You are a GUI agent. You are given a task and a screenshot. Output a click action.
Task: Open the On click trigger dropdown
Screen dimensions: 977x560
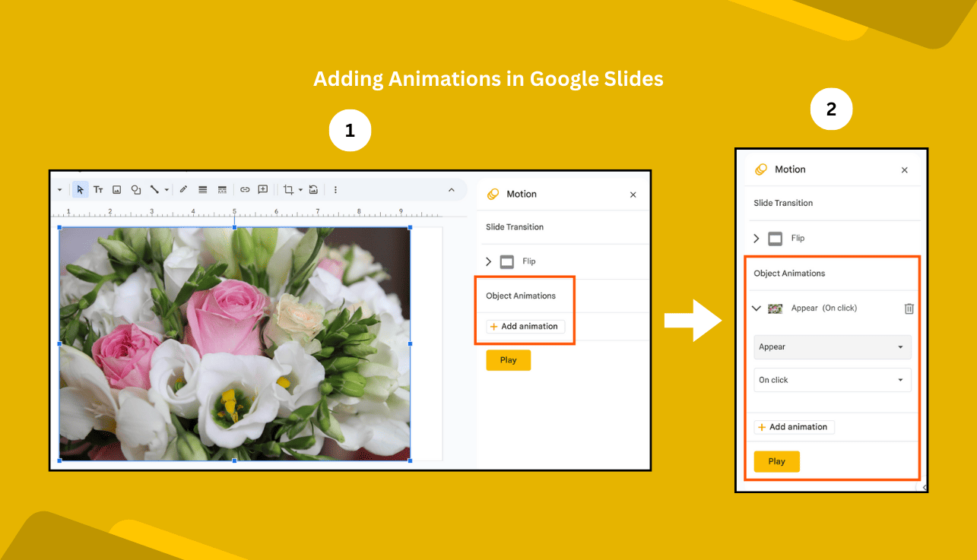[832, 380]
